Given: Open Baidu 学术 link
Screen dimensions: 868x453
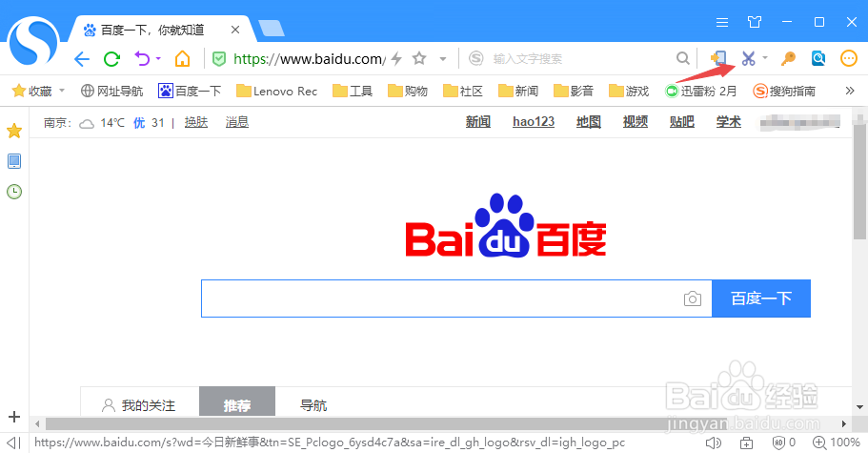Looking at the screenshot, I should tap(729, 122).
